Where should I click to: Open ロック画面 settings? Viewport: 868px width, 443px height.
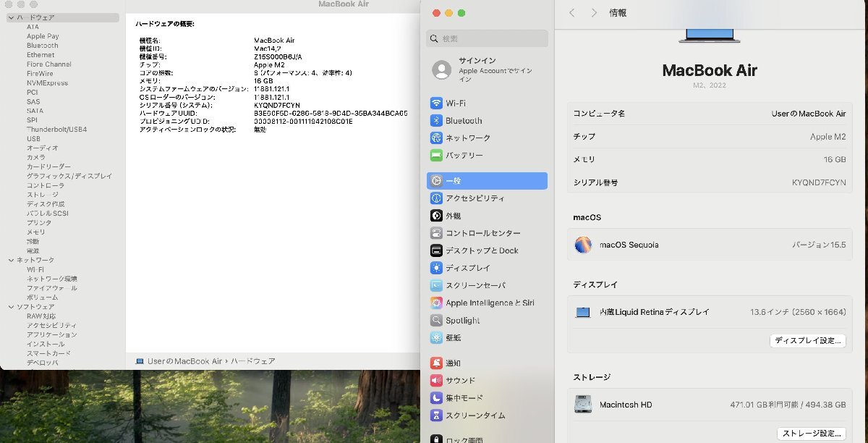[487, 439]
